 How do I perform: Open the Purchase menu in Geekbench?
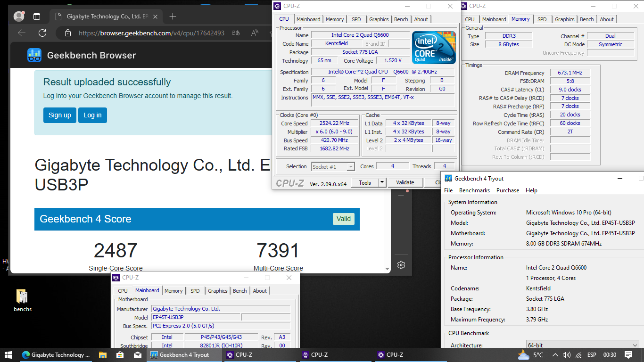tap(508, 190)
